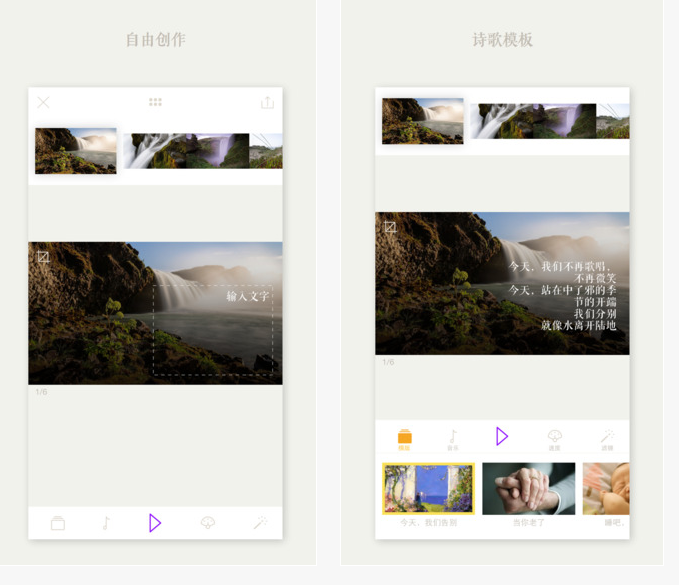
Task: Tap the cloud-shaped icon in the right toolbar
Action: (555, 438)
